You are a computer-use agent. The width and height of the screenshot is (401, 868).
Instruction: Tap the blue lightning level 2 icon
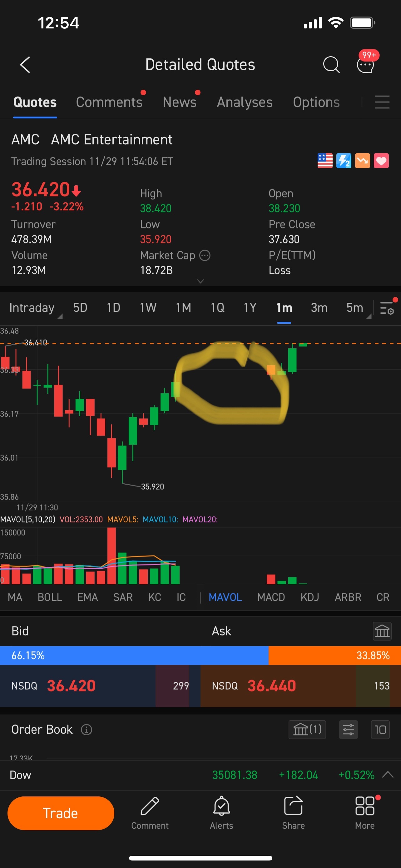(x=344, y=161)
